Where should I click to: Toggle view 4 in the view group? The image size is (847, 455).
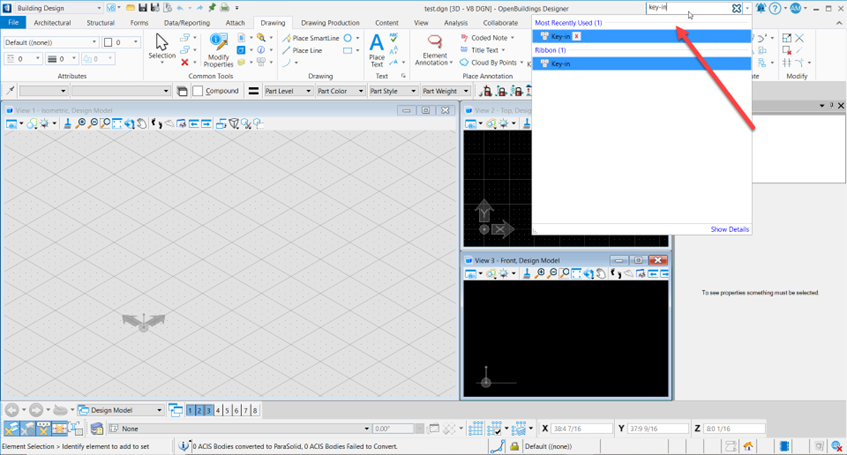(218, 411)
